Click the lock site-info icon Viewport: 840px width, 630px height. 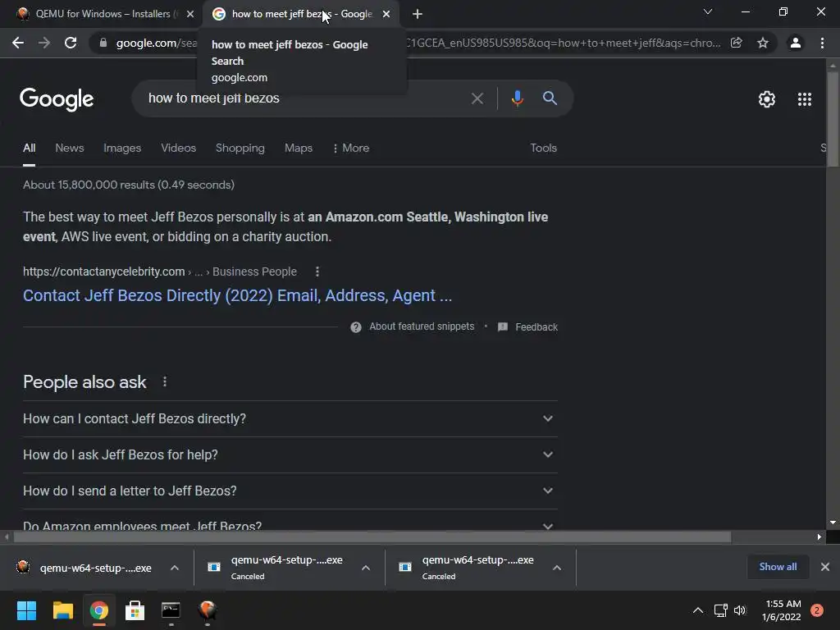(x=103, y=43)
